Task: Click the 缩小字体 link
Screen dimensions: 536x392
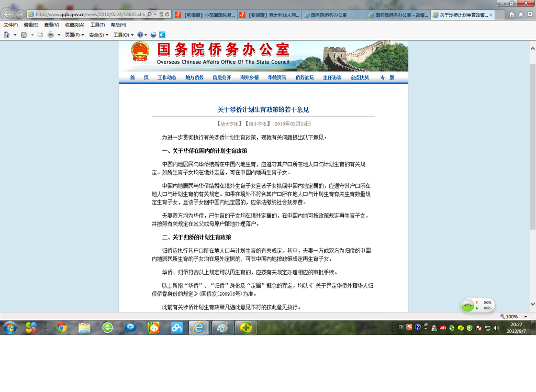Action: click(x=258, y=124)
